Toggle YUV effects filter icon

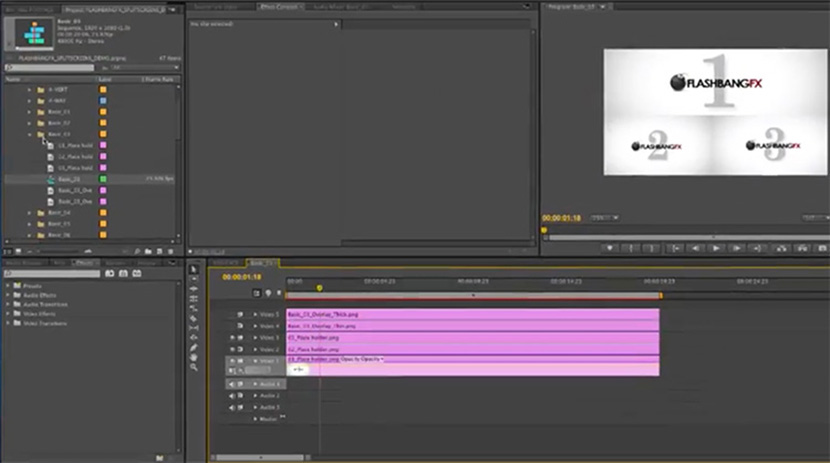click(137, 274)
